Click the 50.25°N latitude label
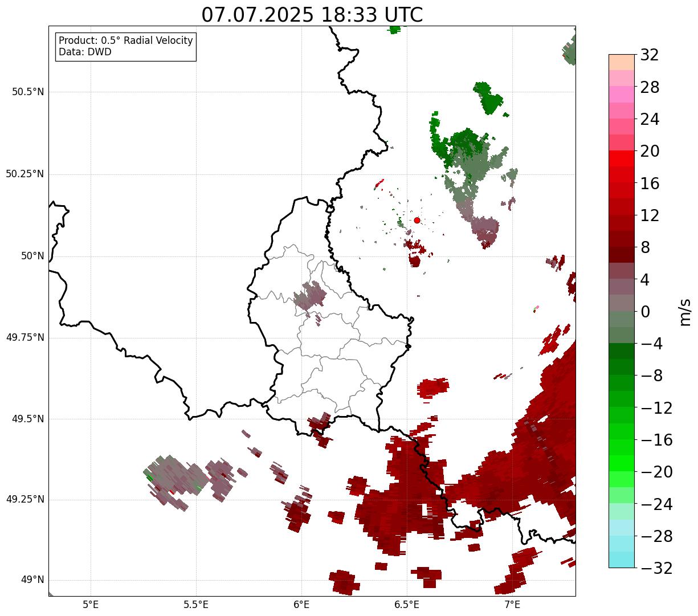The height and width of the screenshot is (616, 698). coord(25,174)
